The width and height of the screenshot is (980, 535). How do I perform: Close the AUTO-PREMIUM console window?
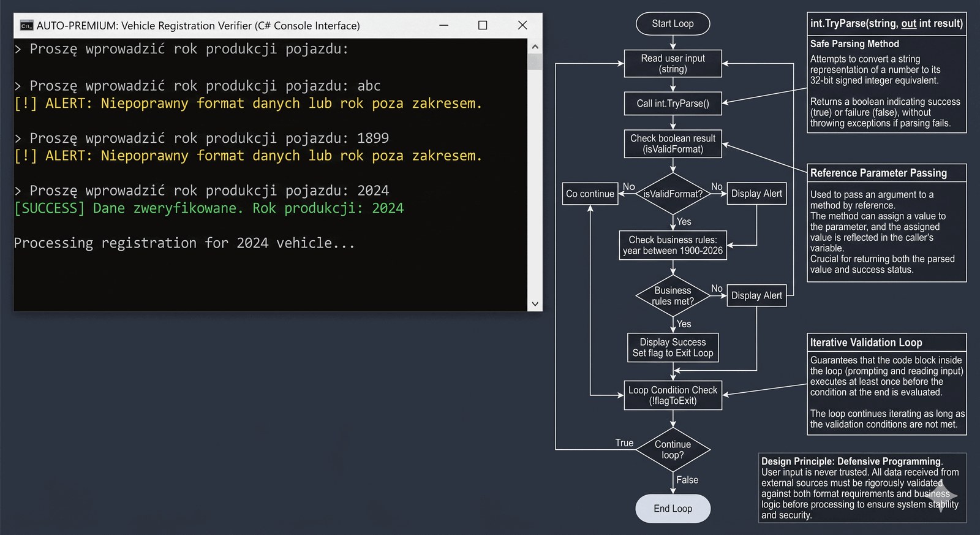pos(522,25)
